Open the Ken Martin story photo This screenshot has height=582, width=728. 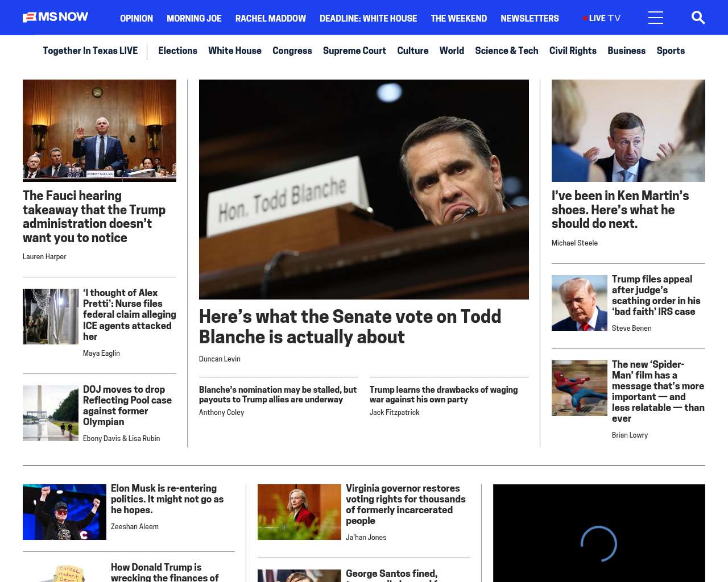pyautogui.click(x=628, y=131)
